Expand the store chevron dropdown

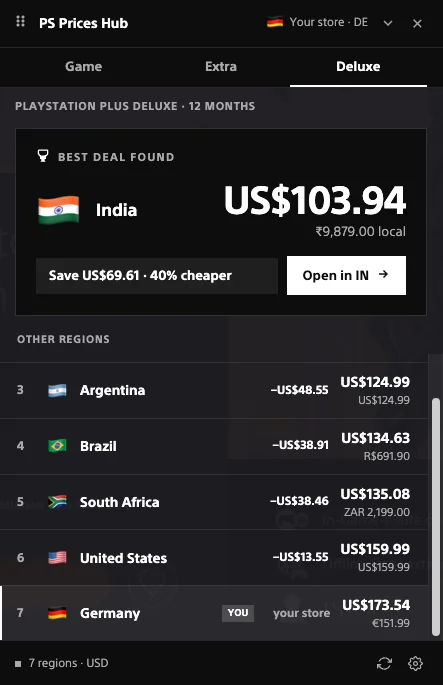(388, 23)
